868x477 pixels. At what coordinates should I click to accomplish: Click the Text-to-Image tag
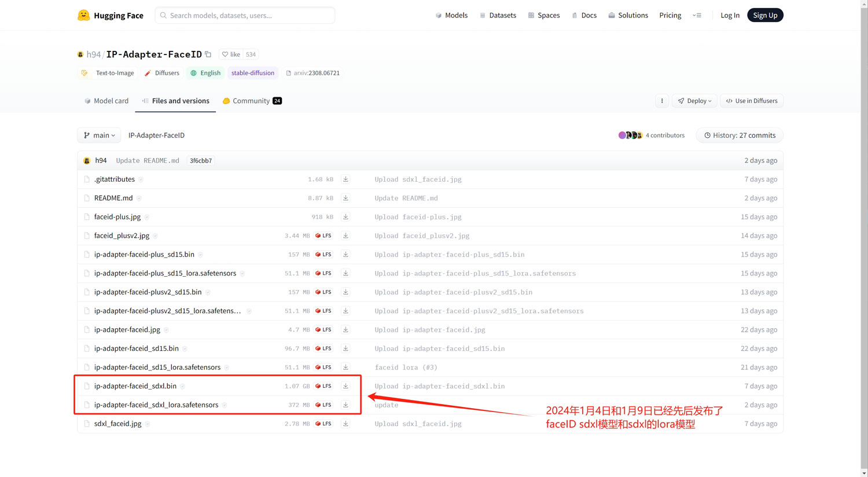click(109, 73)
